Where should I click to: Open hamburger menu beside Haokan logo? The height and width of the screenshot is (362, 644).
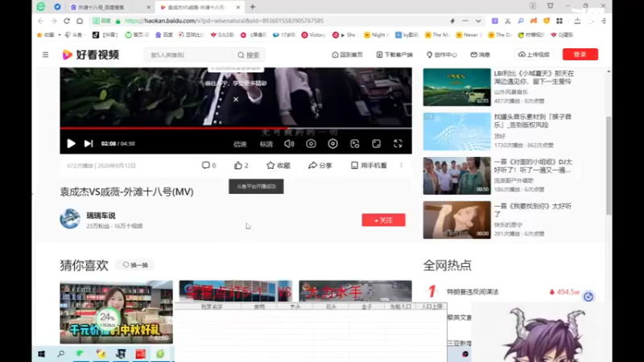pos(45,55)
